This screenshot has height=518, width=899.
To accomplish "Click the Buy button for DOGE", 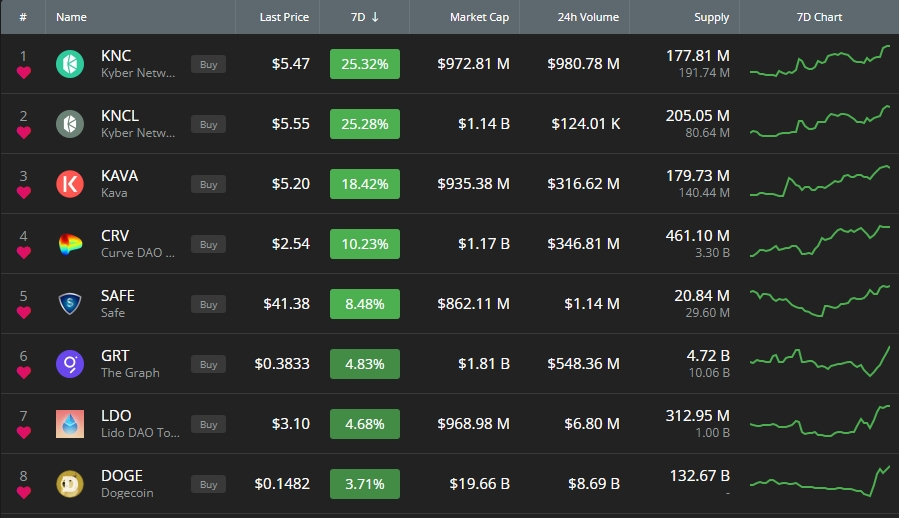I will (208, 484).
